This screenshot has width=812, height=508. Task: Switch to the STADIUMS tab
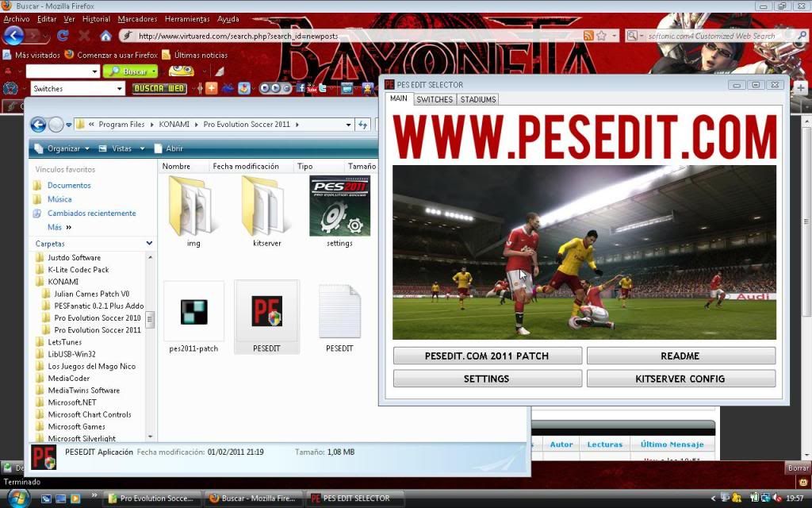pyautogui.click(x=478, y=99)
